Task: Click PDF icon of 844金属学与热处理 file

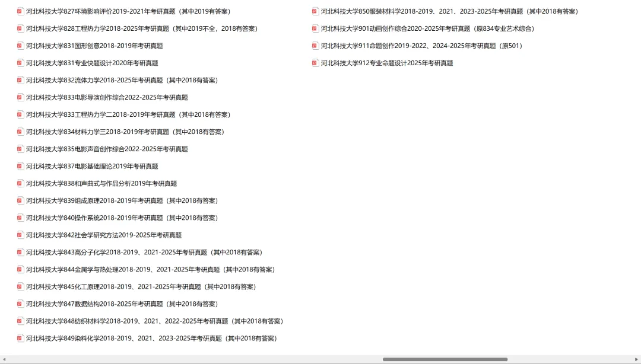Action: [20, 269]
